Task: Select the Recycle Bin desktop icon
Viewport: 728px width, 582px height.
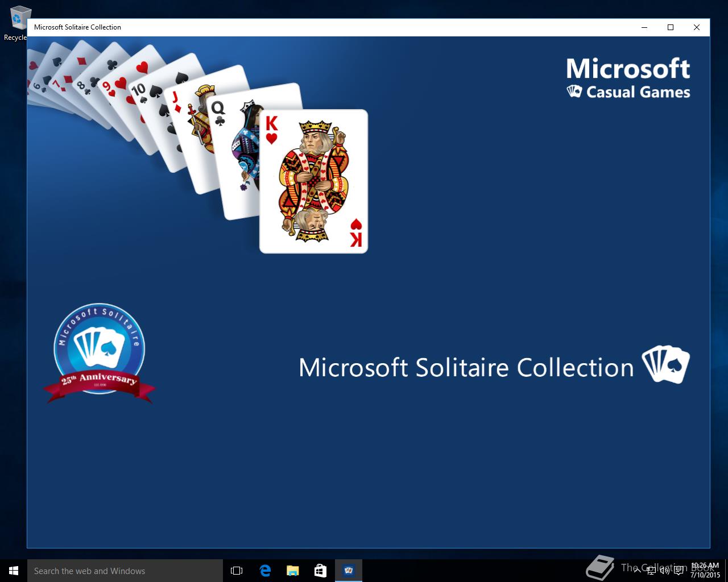Action: (17, 23)
